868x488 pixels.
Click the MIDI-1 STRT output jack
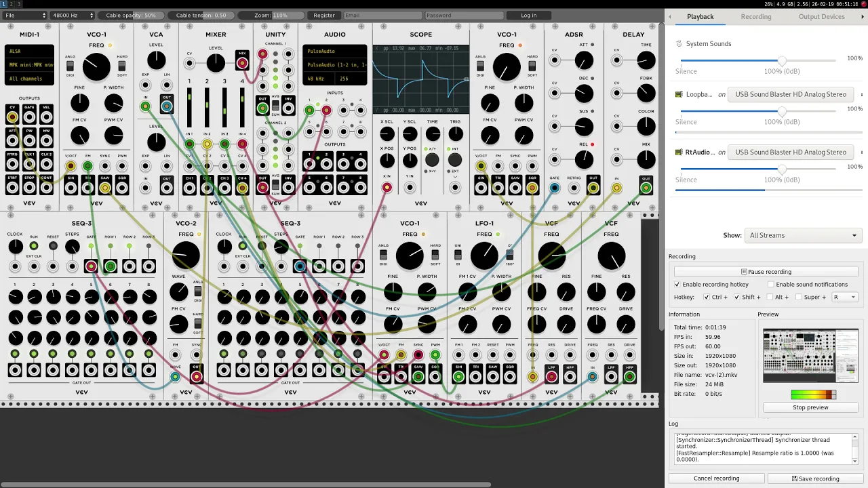pyautogui.click(x=12, y=186)
